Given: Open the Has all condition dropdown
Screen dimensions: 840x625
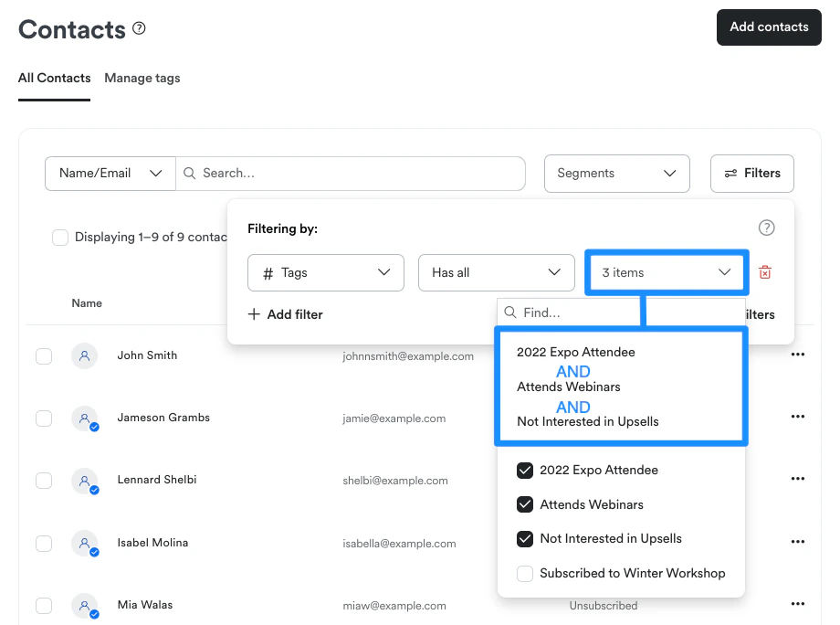Looking at the screenshot, I should (x=496, y=272).
